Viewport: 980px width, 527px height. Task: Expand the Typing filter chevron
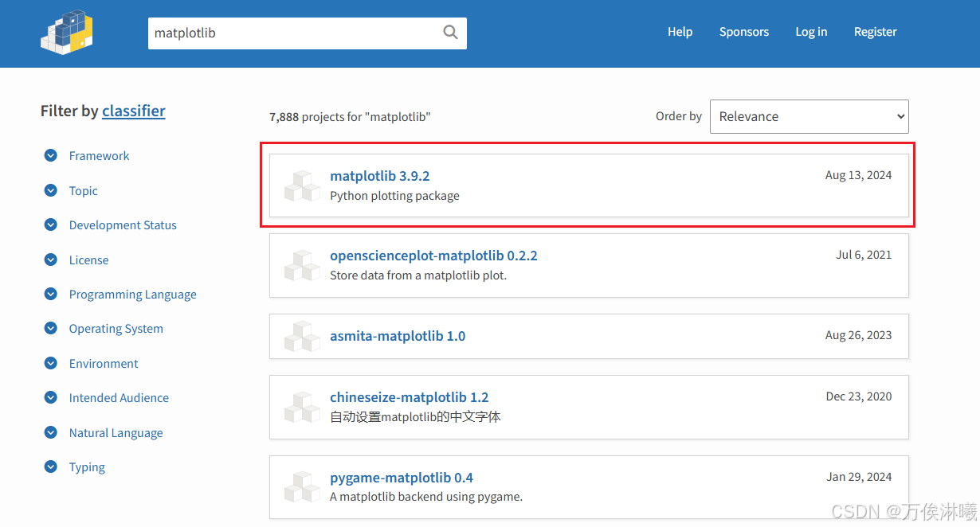point(51,467)
